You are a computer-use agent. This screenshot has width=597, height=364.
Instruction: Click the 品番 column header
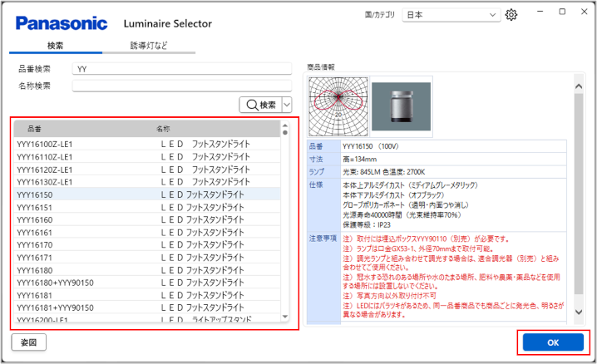click(x=34, y=130)
